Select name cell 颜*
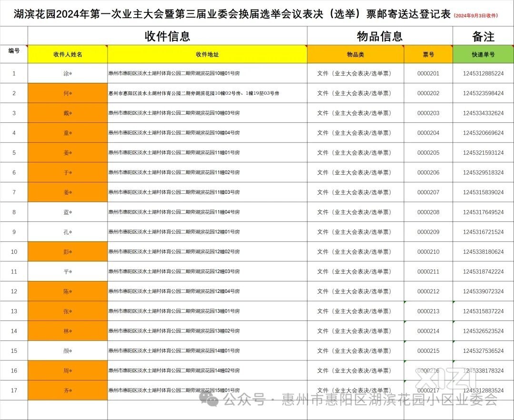 click(68, 351)
